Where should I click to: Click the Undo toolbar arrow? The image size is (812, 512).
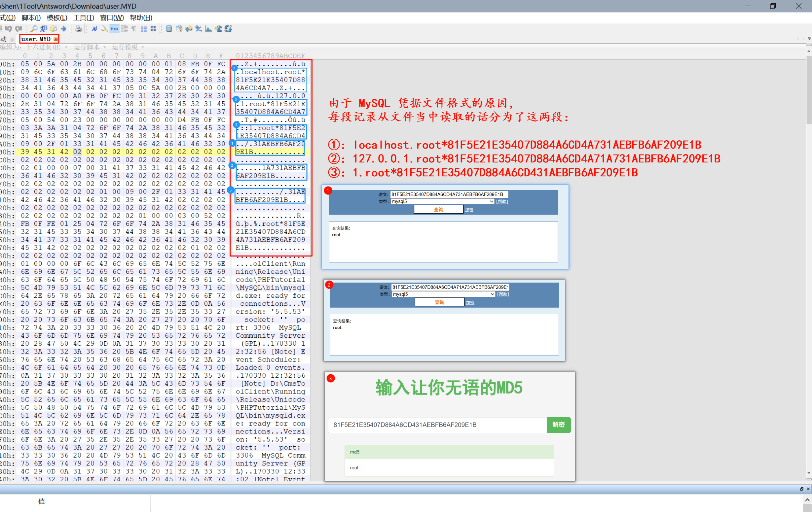click(x=9, y=29)
